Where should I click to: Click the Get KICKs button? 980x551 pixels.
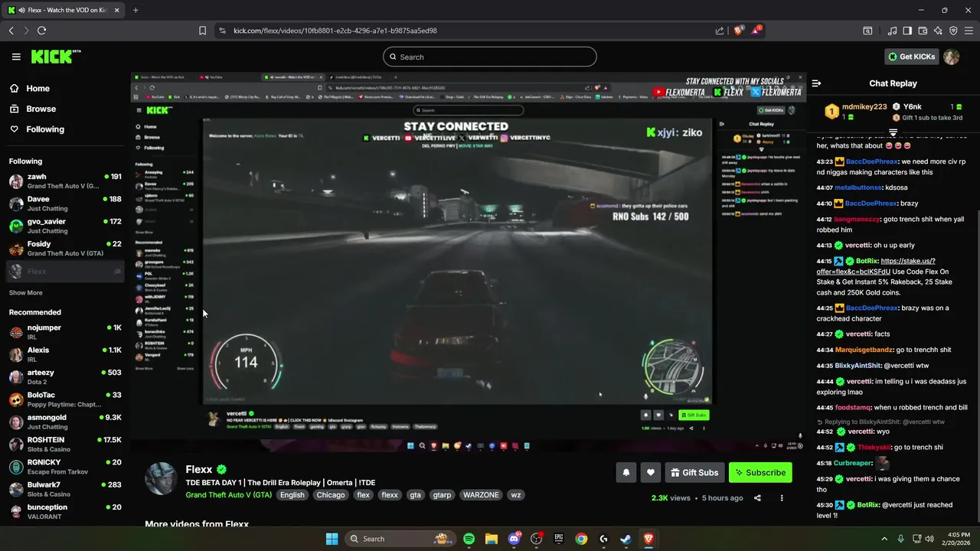(x=911, y=57)
